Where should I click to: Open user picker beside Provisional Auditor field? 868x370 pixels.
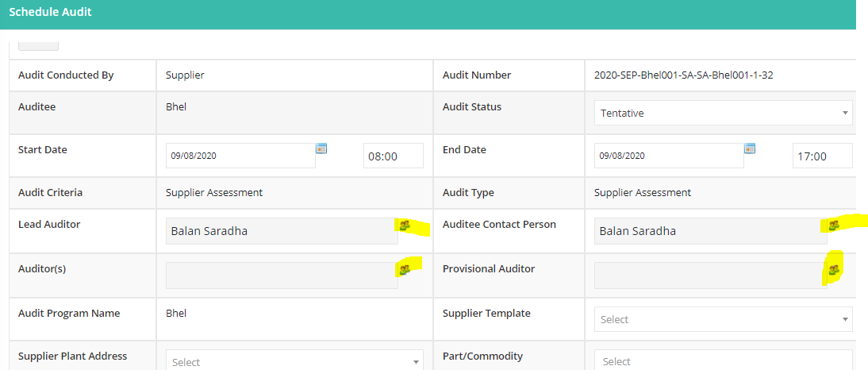click(x=834, y=270)
